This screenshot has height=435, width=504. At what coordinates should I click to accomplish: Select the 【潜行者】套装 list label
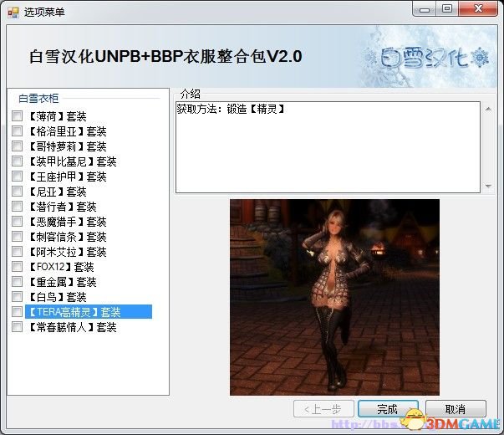pos(63,207)
